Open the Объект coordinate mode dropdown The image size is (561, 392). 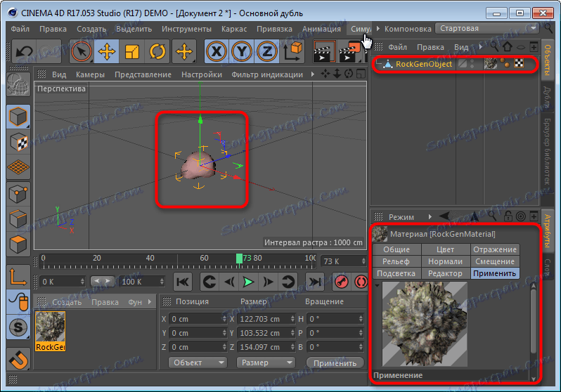click(x=198, y=362)
